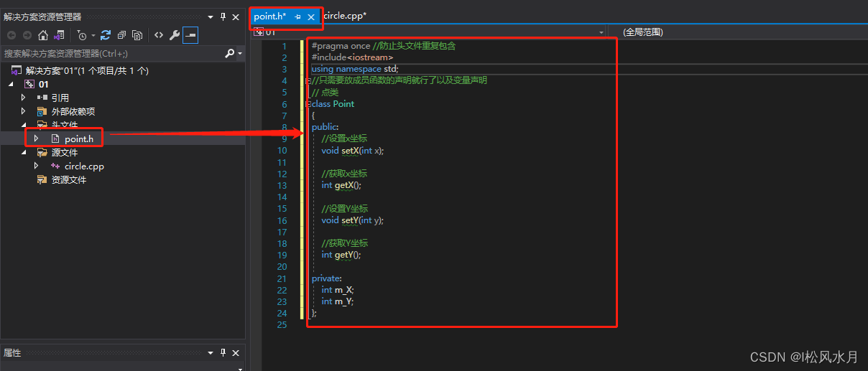This screenshot has height=371, width=868.
Task: Close the 属性 properties panel
Action: click(236, 352)
